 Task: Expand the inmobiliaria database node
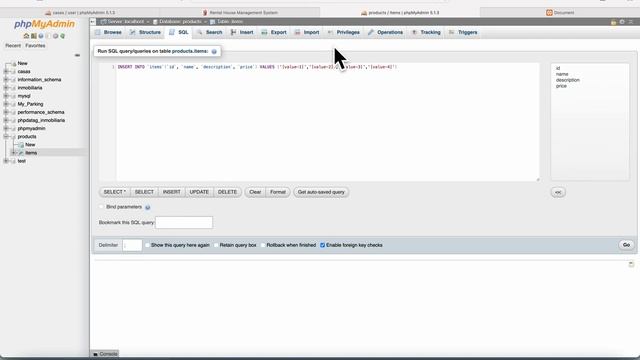(6, 88)
